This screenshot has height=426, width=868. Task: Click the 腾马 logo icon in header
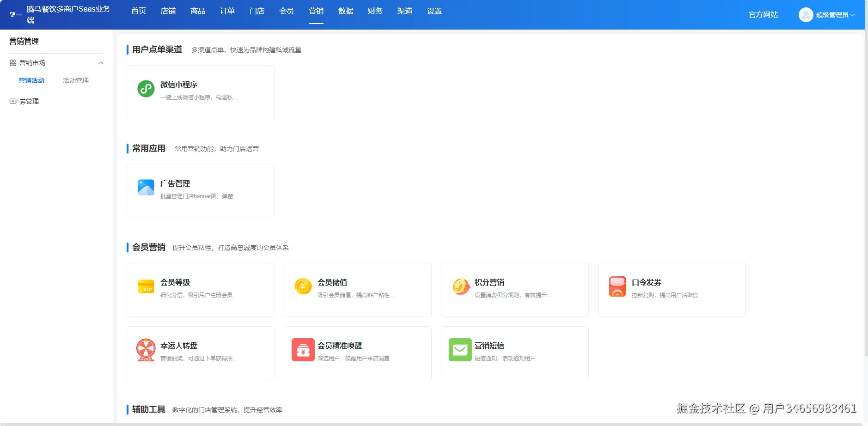coord(16,15)
